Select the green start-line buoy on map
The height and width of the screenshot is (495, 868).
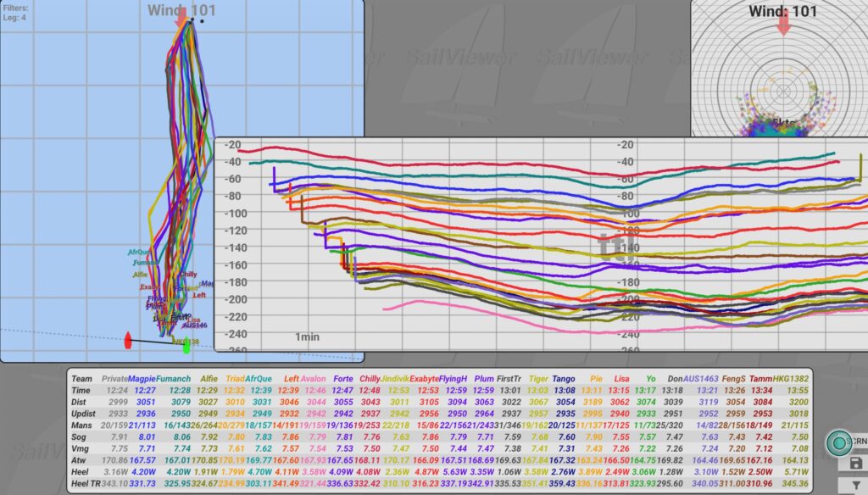(x=186, y=345)
